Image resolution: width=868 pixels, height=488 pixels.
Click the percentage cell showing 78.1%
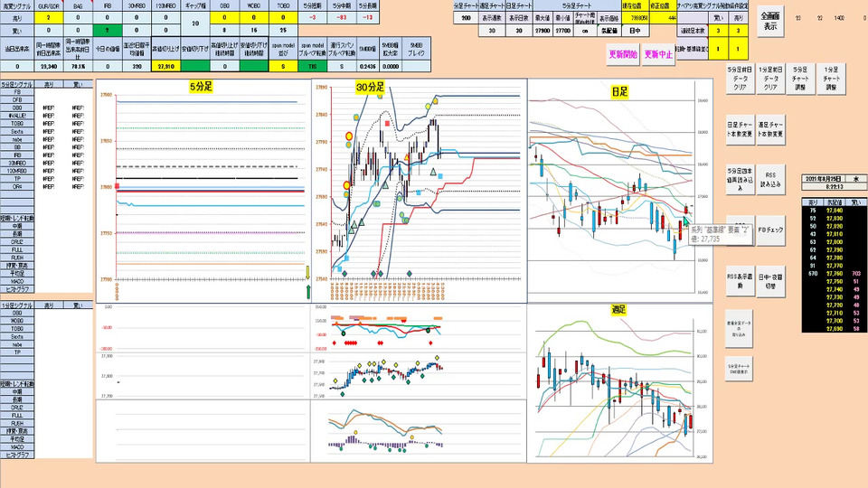click(x=78, y=66)
